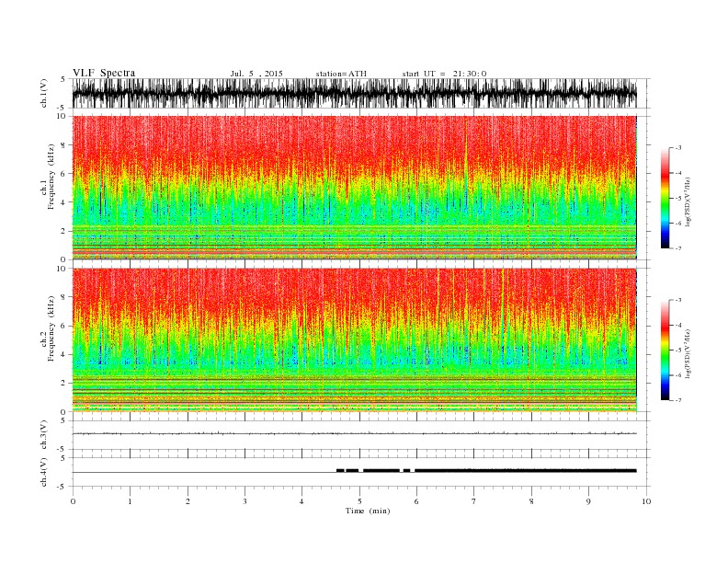Viewport: 728px width, 563px height.
Task: Click the "-3" top value on ch.1 color bar
Action: (x=677, y=148)
